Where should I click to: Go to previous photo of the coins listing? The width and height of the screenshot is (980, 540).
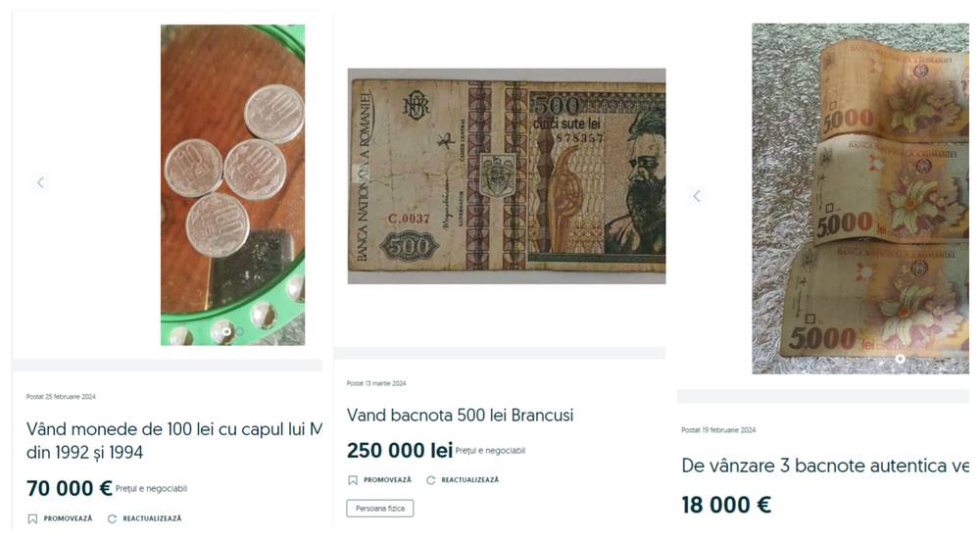[x=40, y=182]
